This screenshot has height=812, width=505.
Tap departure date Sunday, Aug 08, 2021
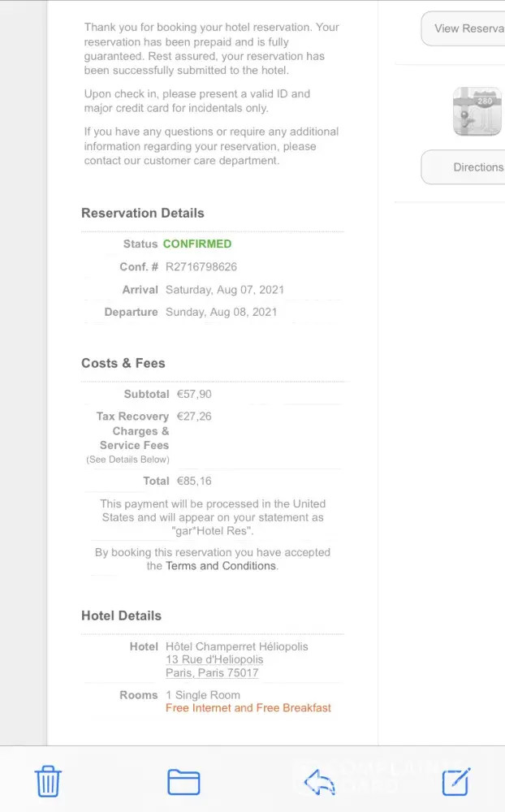(x=221, y=312)
